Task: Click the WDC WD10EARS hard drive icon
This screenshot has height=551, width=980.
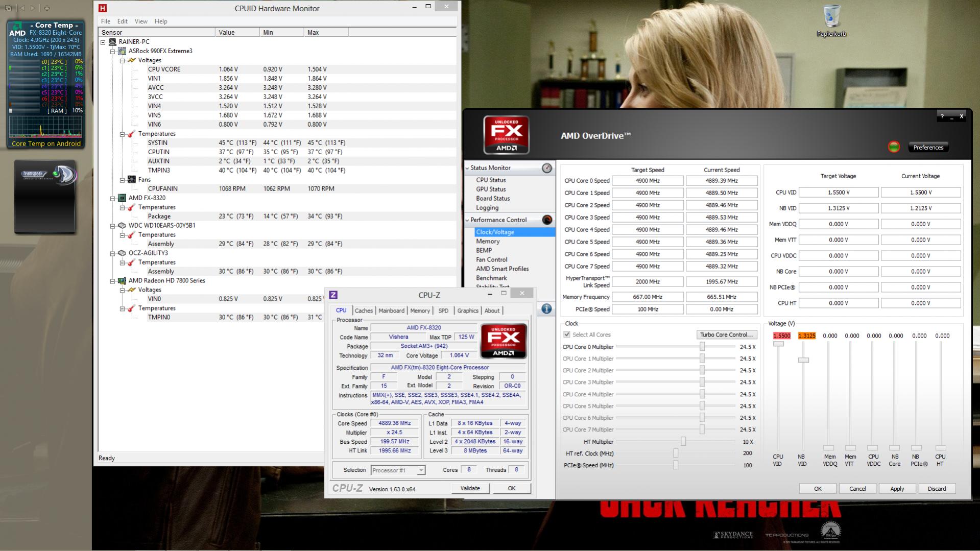Action: 122,226
